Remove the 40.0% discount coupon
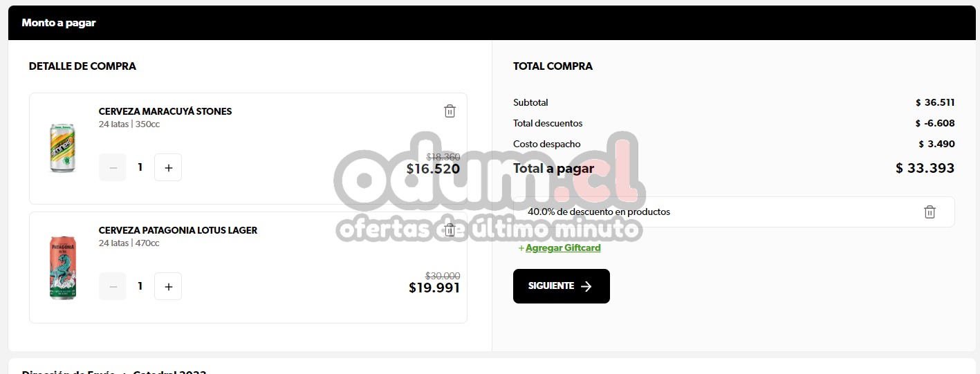 point(930,212)
